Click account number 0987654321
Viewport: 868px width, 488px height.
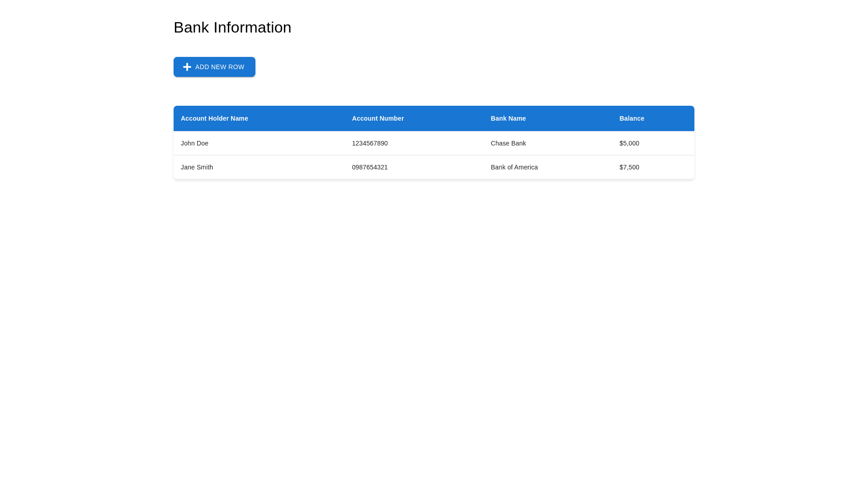click(369, 167)
